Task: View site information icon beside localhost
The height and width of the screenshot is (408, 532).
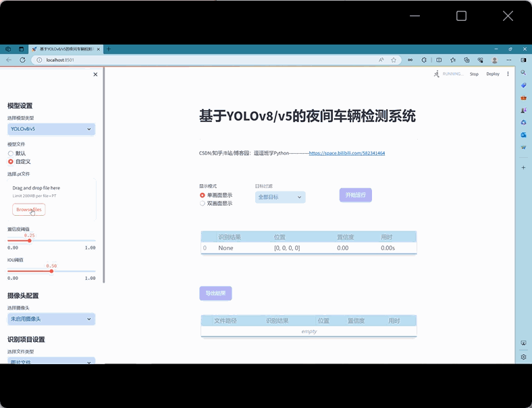Action: coord(39,60)
